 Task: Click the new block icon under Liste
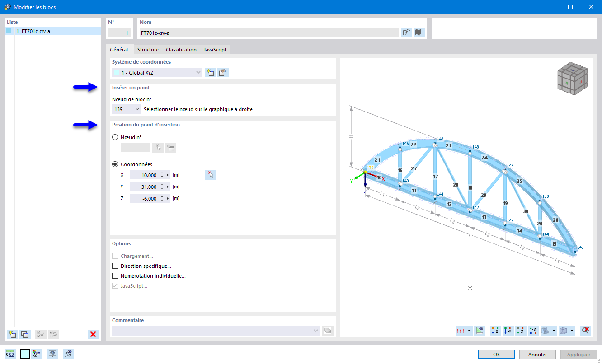(12, 334)
